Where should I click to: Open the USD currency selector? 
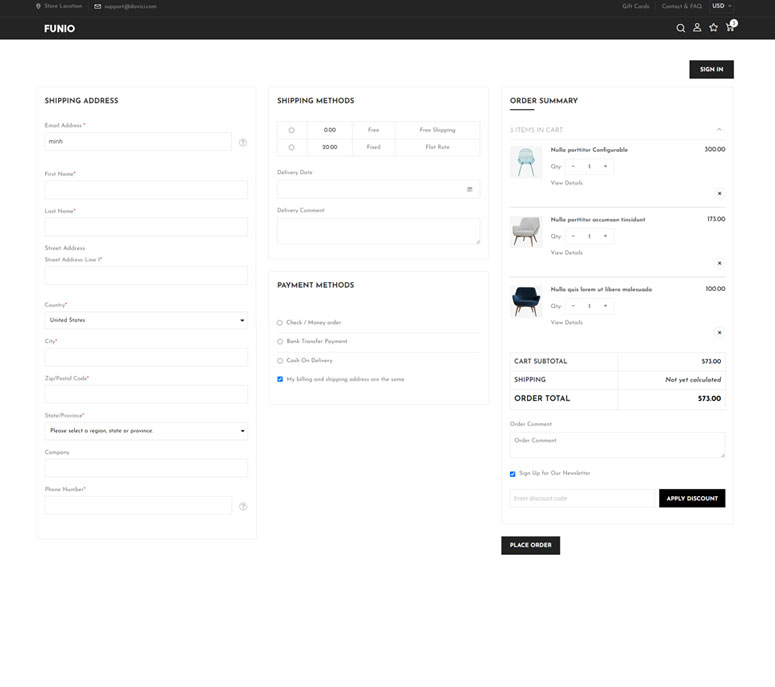722,6
